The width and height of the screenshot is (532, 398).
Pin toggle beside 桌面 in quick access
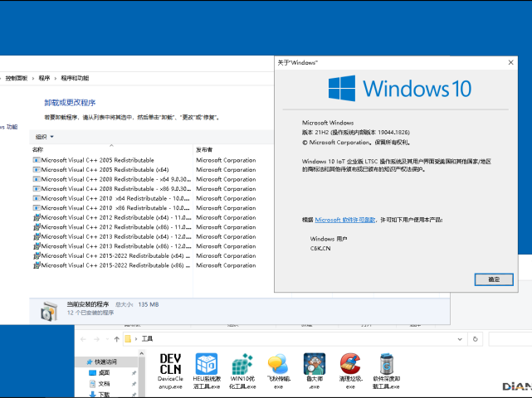(134, 373)
